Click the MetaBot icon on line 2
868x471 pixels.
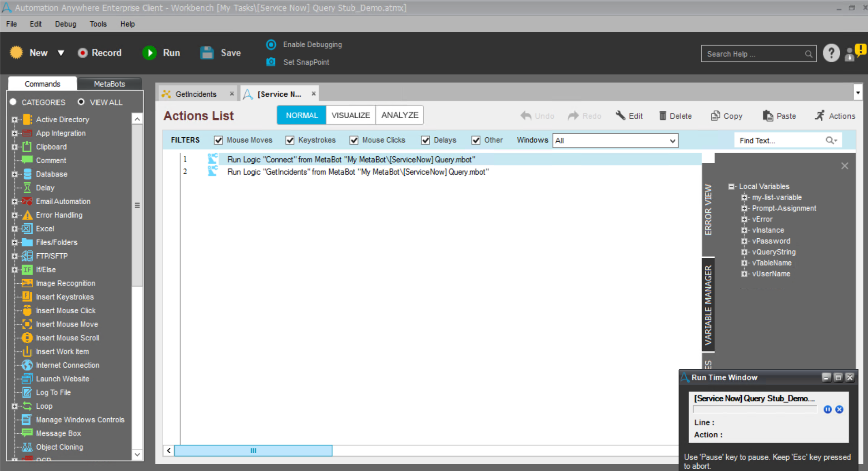coord(213,171)
